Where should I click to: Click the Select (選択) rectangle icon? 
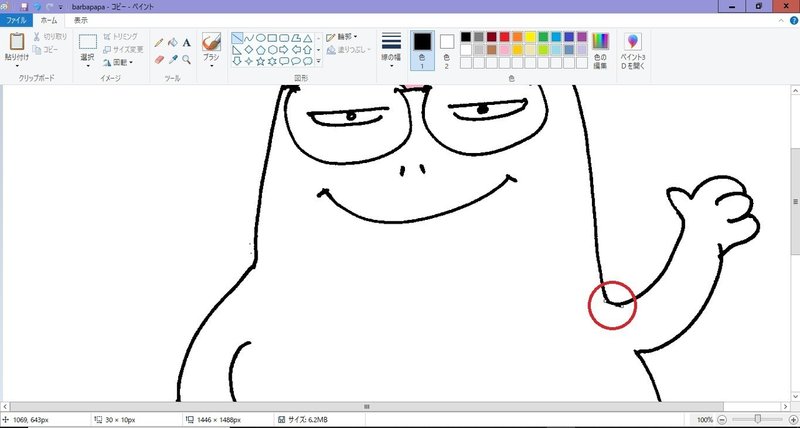click(88, 42)
